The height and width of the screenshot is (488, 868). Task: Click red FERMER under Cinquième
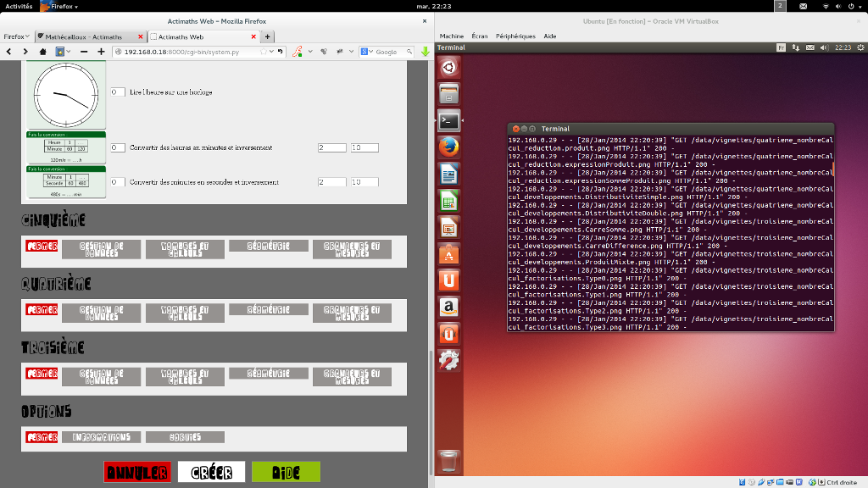pyautogui.click(x=42, y=246)
